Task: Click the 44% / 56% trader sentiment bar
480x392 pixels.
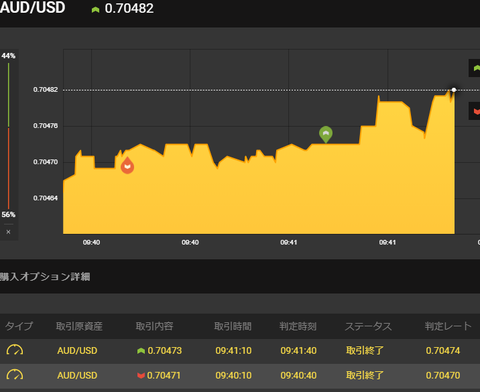Action: (x=9, y=135)
